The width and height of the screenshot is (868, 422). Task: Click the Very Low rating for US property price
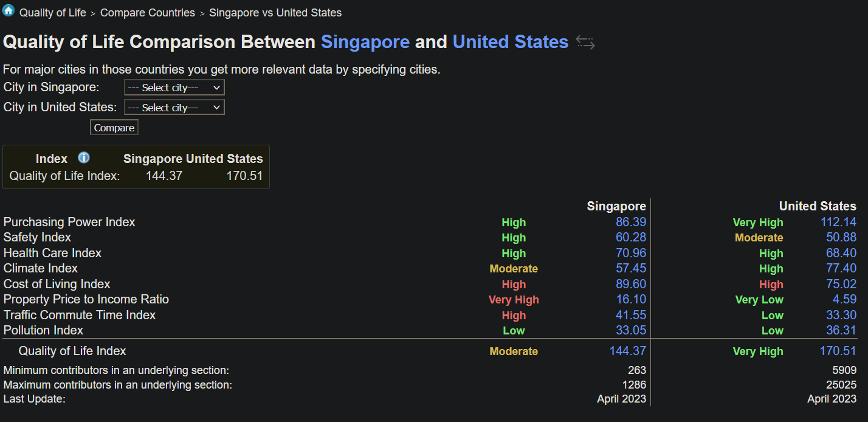759,300
